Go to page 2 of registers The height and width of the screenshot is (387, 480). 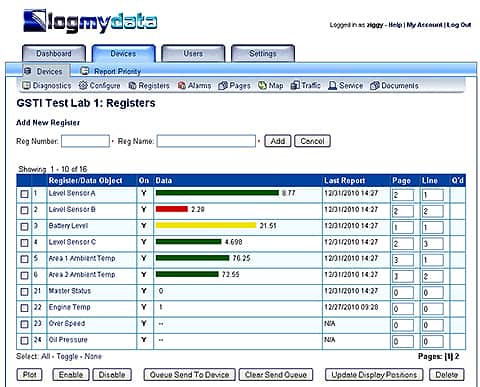[x=457, y=356]
